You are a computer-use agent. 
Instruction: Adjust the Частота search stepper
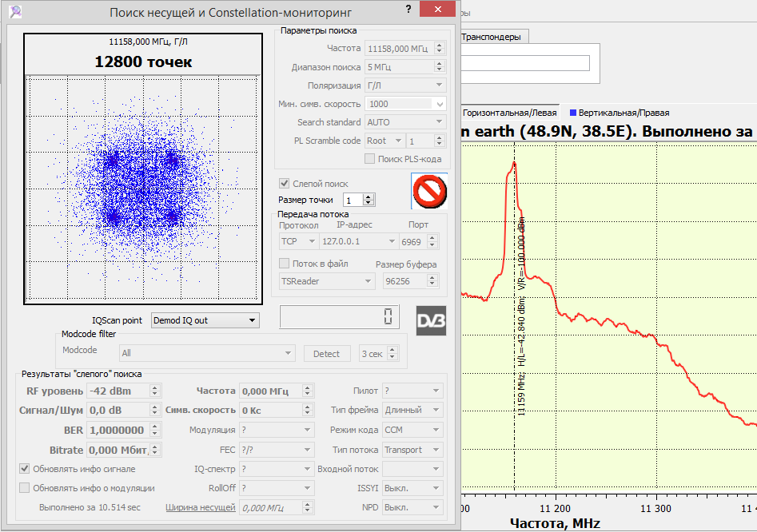pos(440,48)
